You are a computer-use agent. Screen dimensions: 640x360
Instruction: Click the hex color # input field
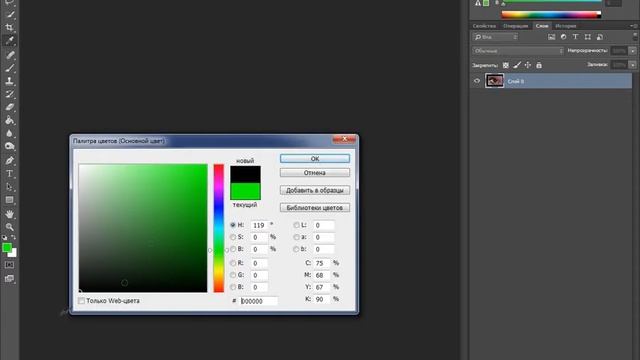[259, 301]
